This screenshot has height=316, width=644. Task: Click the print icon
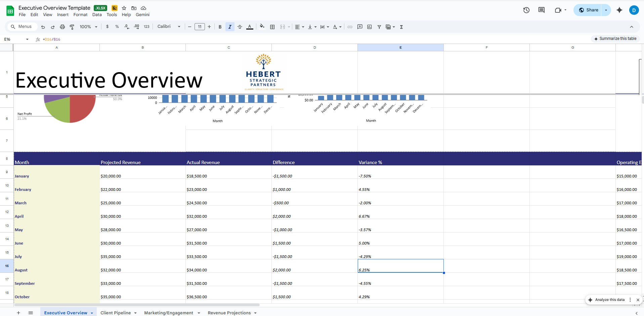click(x=62, y=27)
